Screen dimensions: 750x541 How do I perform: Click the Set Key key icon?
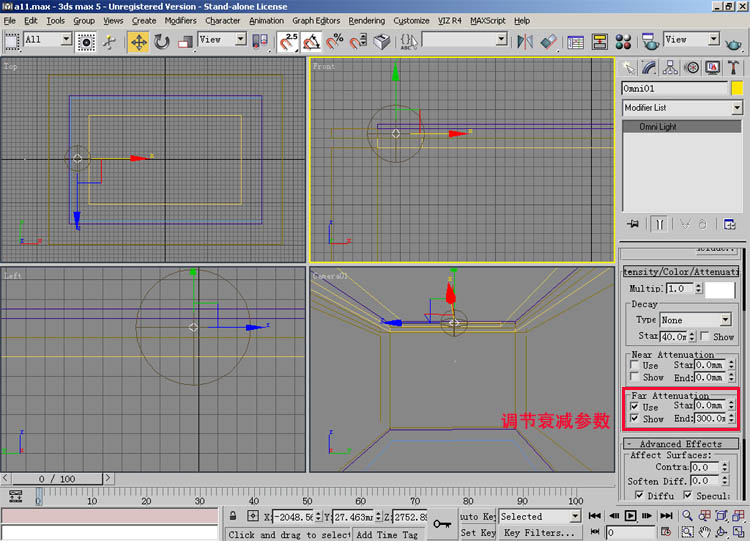pyautogui.click(x=441, y=522)
